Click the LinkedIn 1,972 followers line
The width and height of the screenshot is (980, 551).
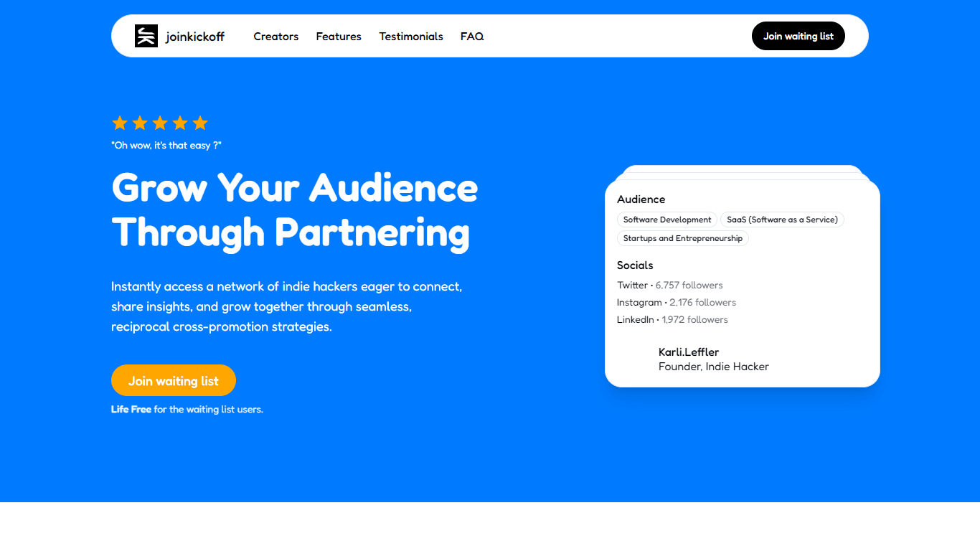672,319
